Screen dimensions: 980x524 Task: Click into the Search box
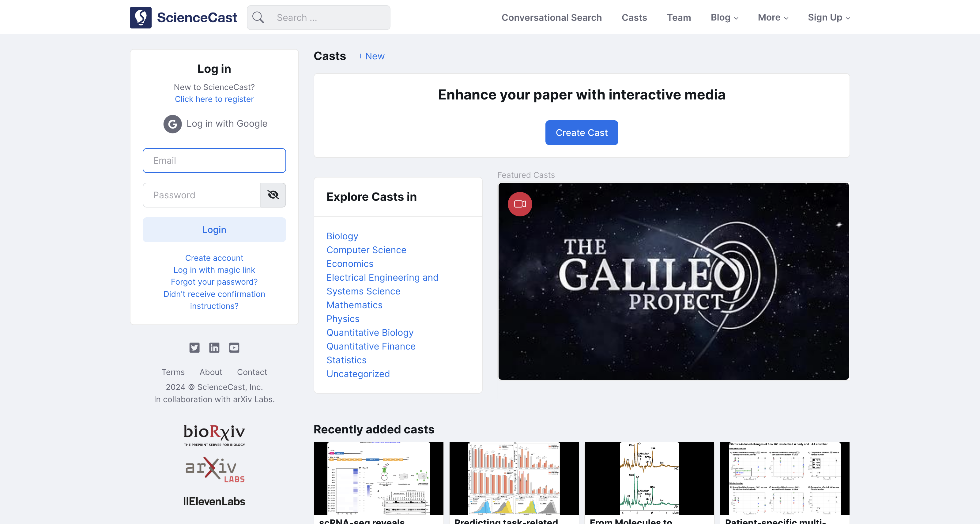318,17
